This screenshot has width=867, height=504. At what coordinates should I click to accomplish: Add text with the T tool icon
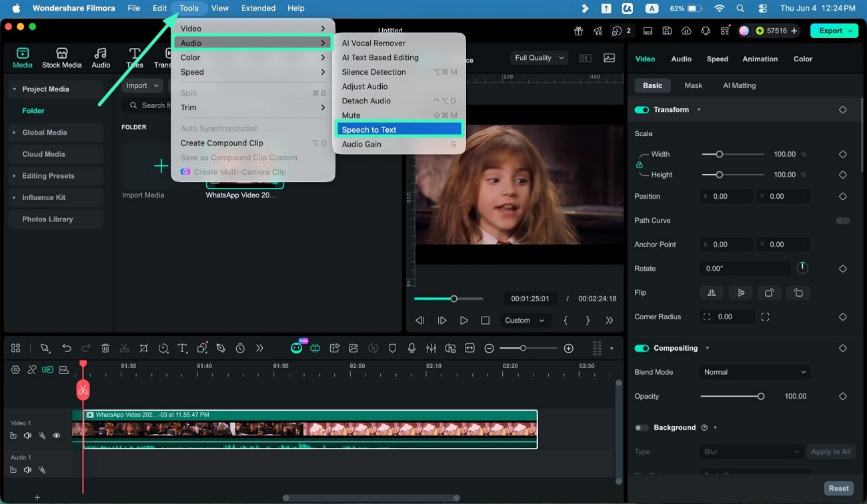182,348
